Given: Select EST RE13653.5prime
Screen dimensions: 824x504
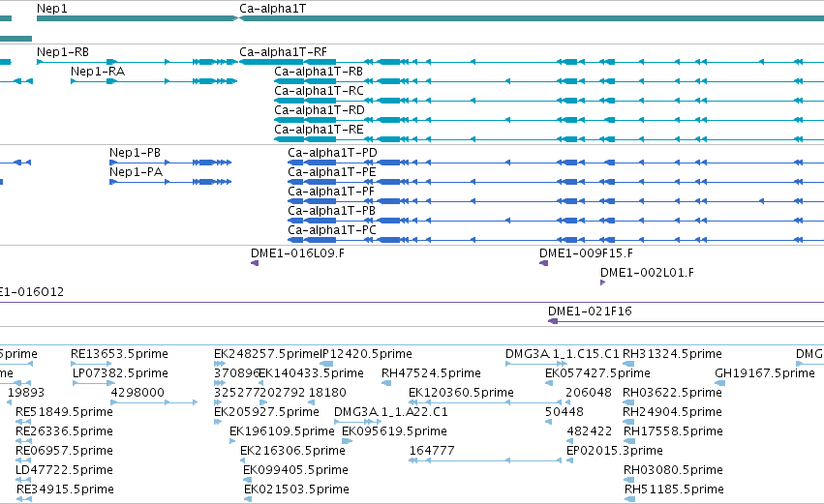Looking at the screenshot, I should point(119,354).
